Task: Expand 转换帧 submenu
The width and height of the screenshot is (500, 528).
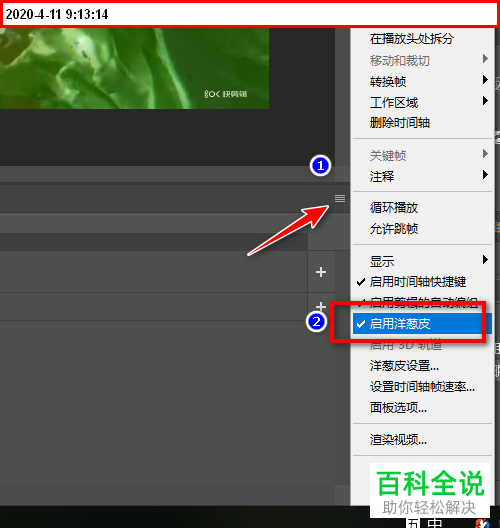Action: (x=422, y=81)
